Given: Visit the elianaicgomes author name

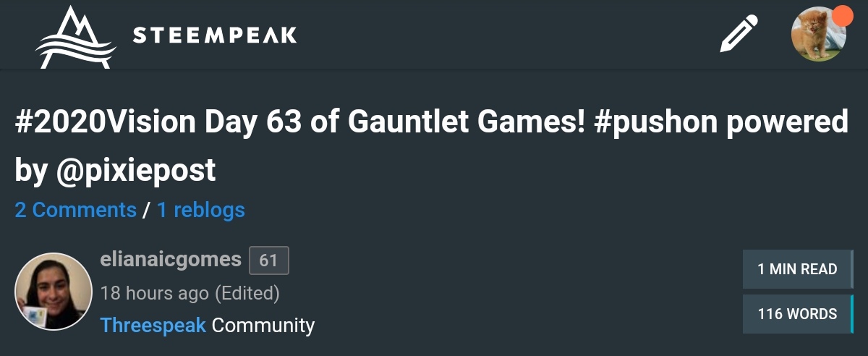Looking at the screenshot, I should (x=171, y=259).
